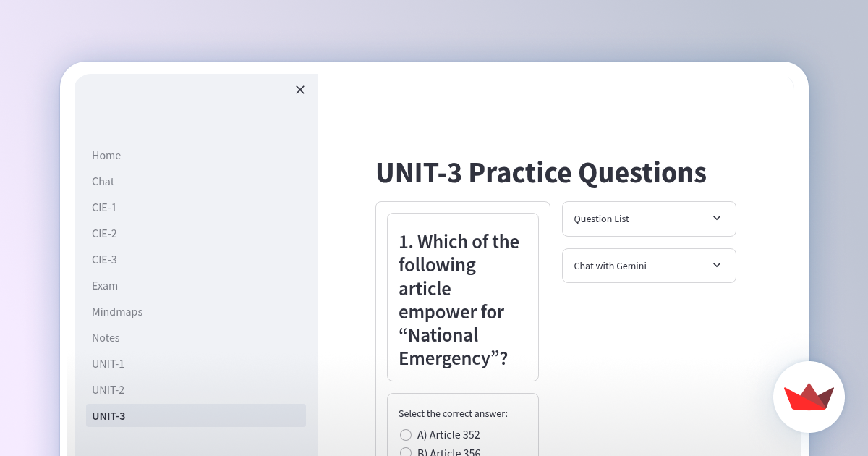Close the sidebar with the X icon

(300, 90)
